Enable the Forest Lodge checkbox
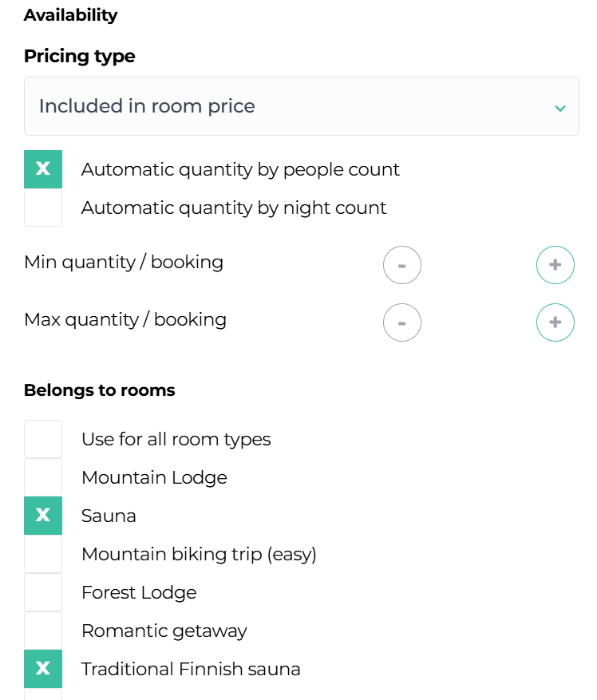The width and height of the screenshot is (597, 700). point(43,592)
